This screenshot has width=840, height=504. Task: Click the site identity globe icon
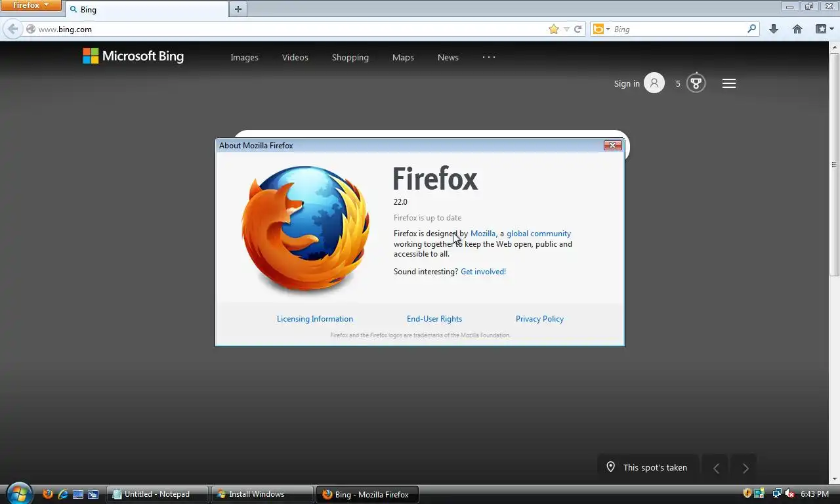pos(30,29)
